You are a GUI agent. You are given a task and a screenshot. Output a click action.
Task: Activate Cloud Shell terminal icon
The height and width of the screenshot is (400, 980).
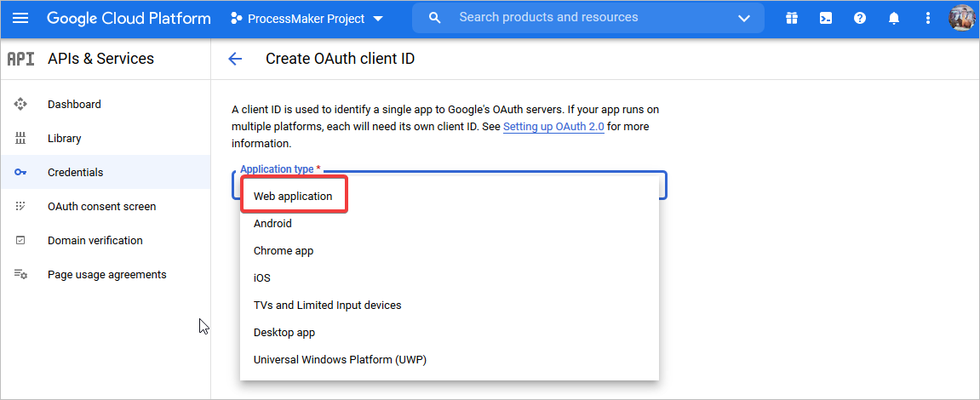[826, 18]
